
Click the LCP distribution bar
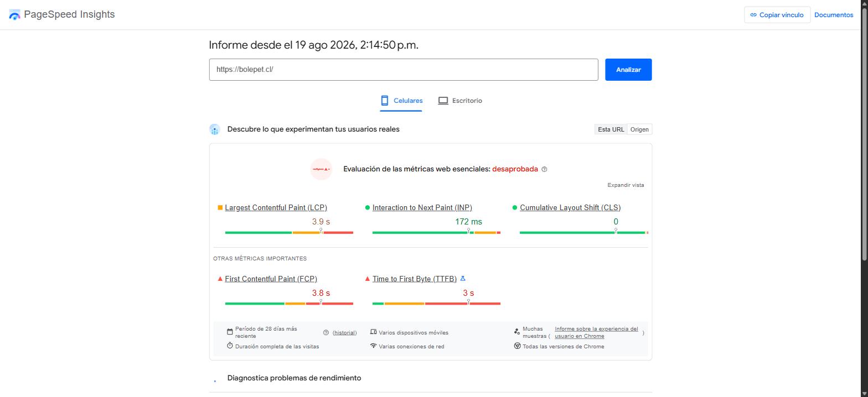tap(289, 233)
